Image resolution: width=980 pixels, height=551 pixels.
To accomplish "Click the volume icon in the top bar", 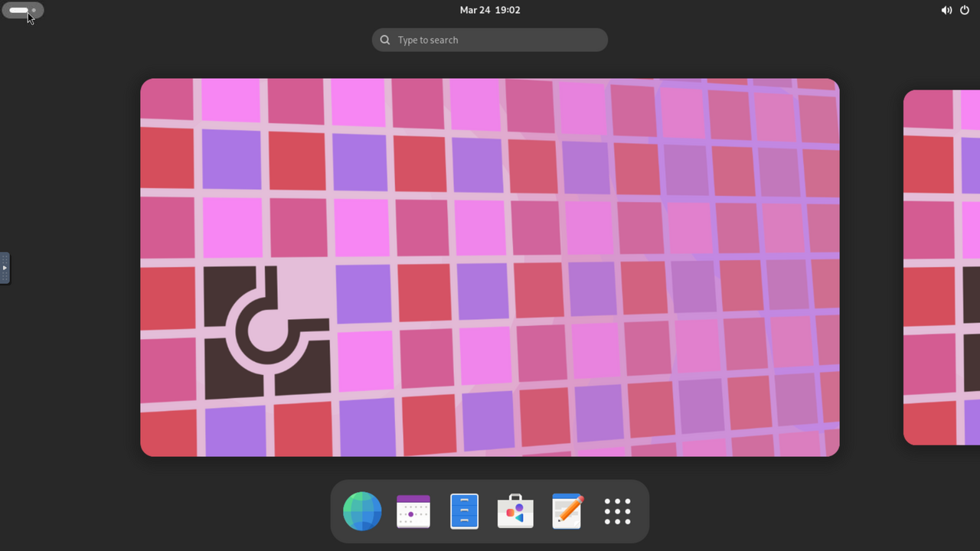I will tap(946, 10).
